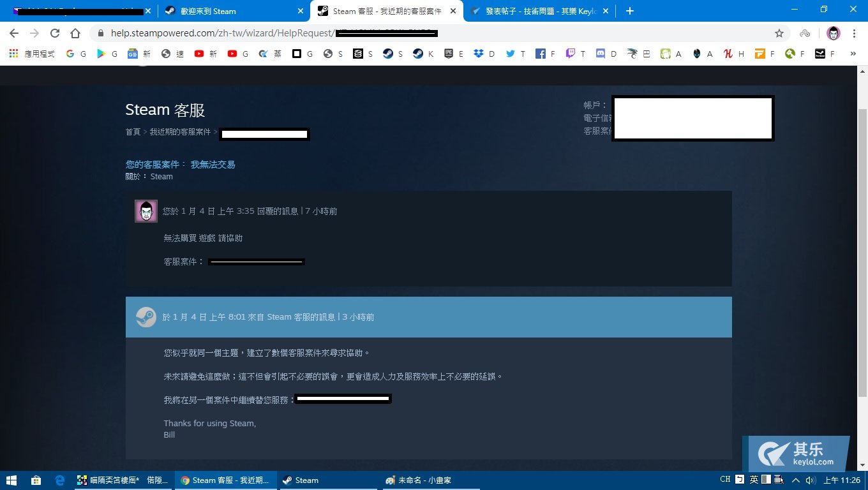Open 我近期的客服案件 breadcrumb link
868x490 pixels.
click(x=180, y=132)
